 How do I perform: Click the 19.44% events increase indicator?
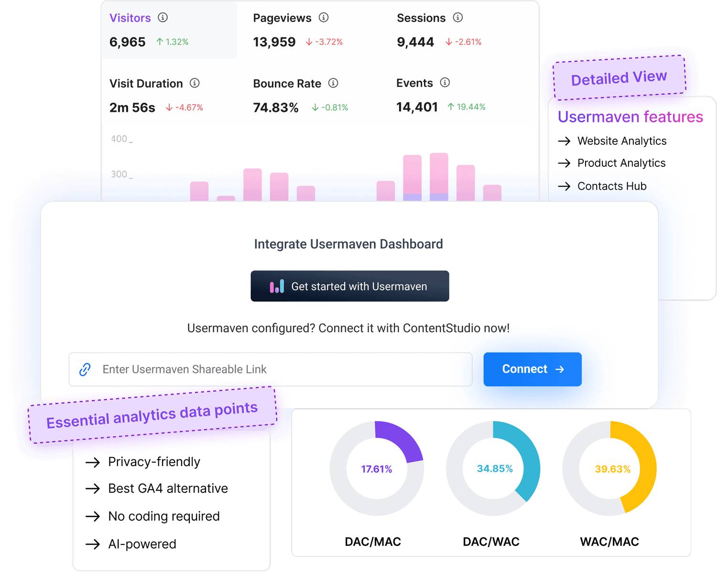click(x=467, y=107)
